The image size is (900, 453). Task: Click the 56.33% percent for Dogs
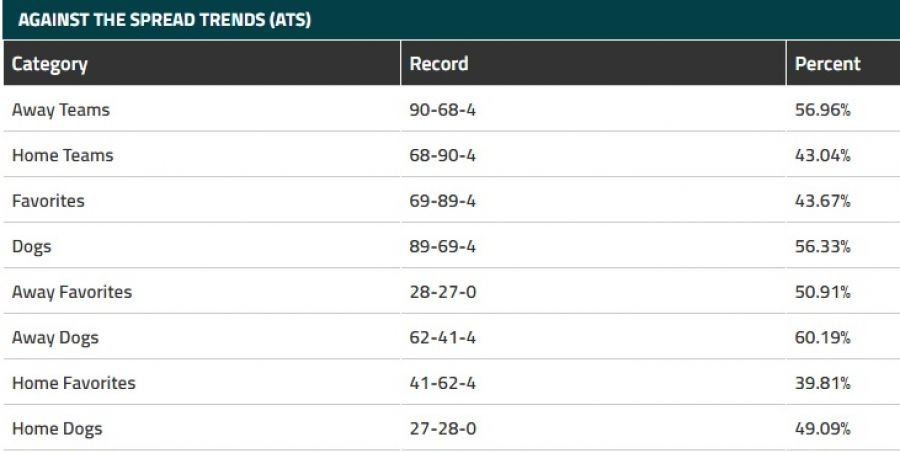[x=823, y=246]
